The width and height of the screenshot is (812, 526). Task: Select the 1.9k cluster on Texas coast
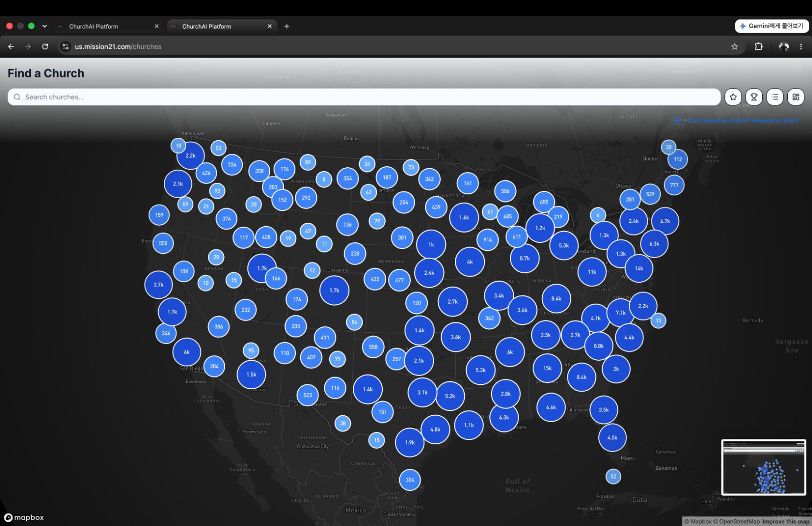[x=410, y=442]
